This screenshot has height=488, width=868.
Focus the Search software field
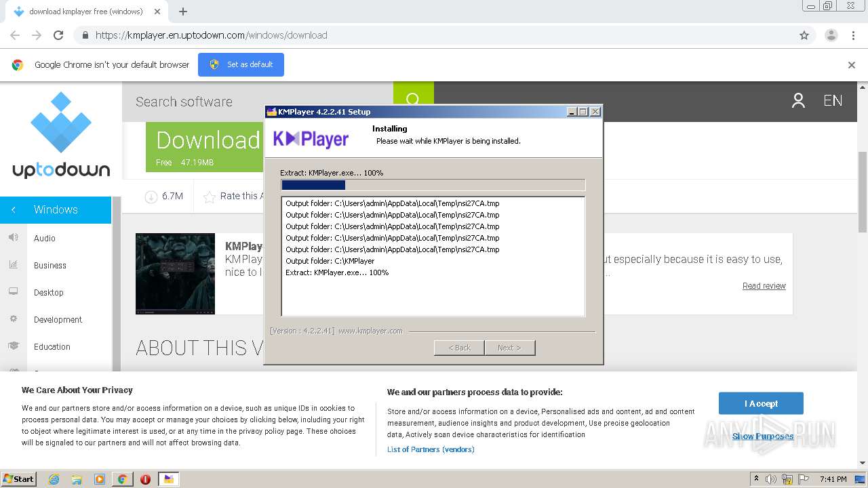click(258, 102)
